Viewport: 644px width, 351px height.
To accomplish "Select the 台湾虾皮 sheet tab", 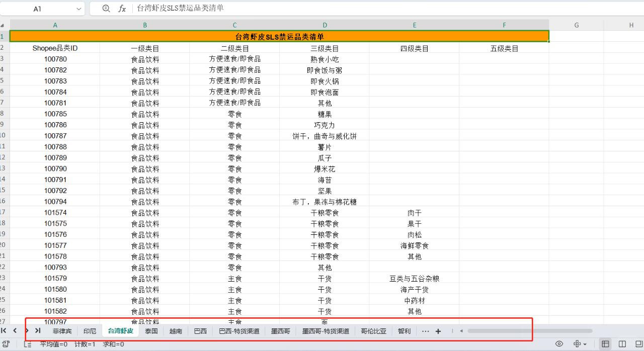I will tap(121, 331).
